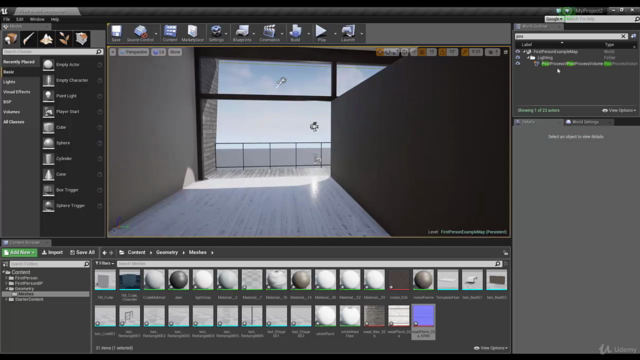The image size is (640, 360).
Task: Open the Content toolbar button
Action: 170,33
